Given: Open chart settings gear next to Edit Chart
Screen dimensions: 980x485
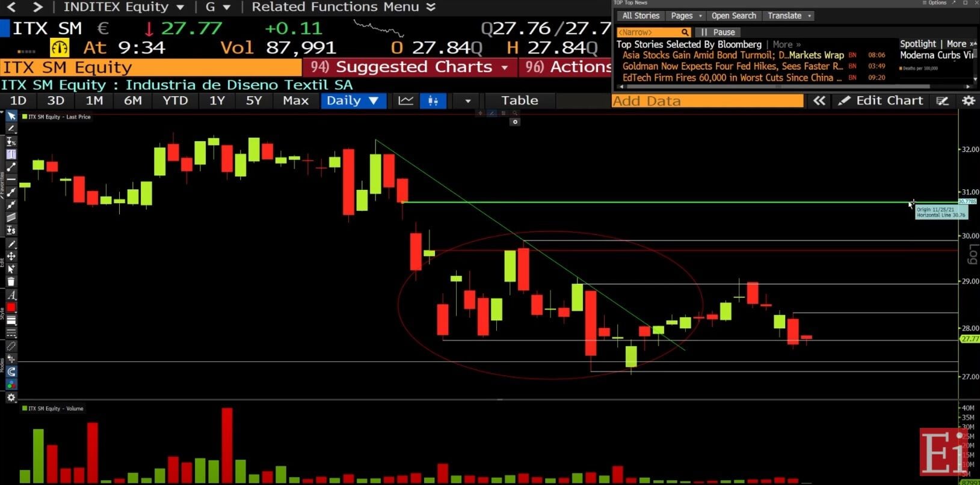Looking at the screenshot, I should pyautogui.click(x=969, y=101).
